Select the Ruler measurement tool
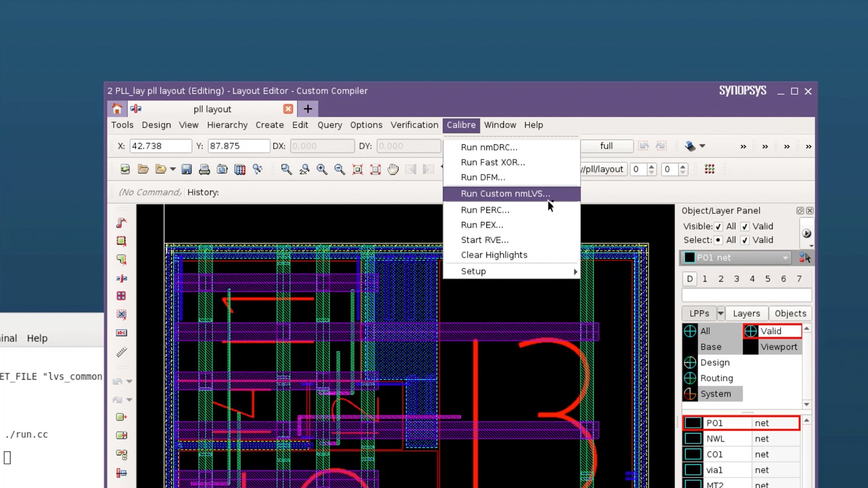This screenshot has height=488, width=868. tap(121, 352)
